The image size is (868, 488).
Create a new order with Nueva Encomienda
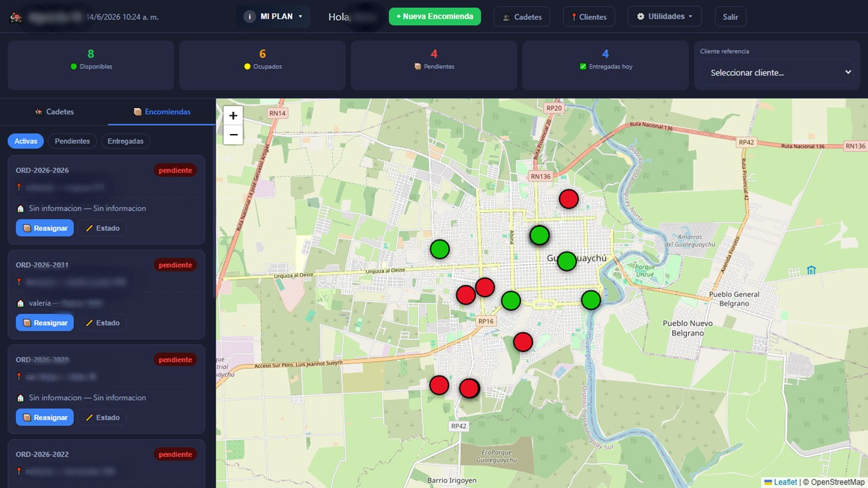pos(434,16)
